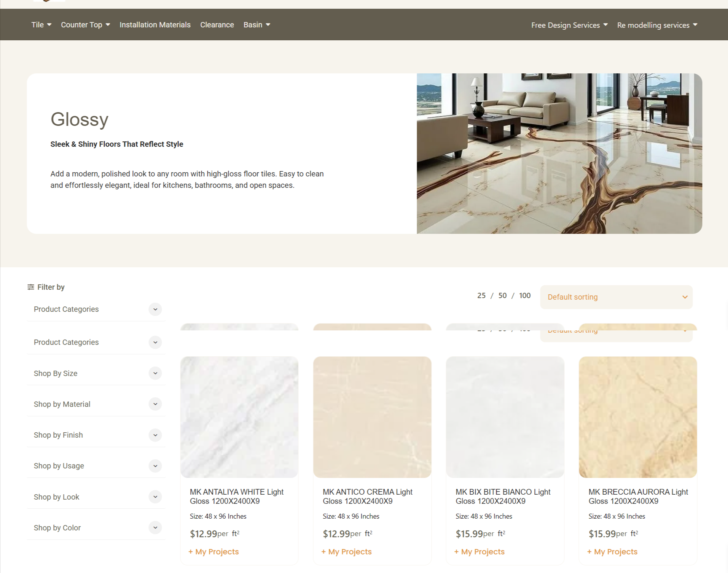Go to Installation Materials page
The image size is (728, 573).
coord(155,25)
